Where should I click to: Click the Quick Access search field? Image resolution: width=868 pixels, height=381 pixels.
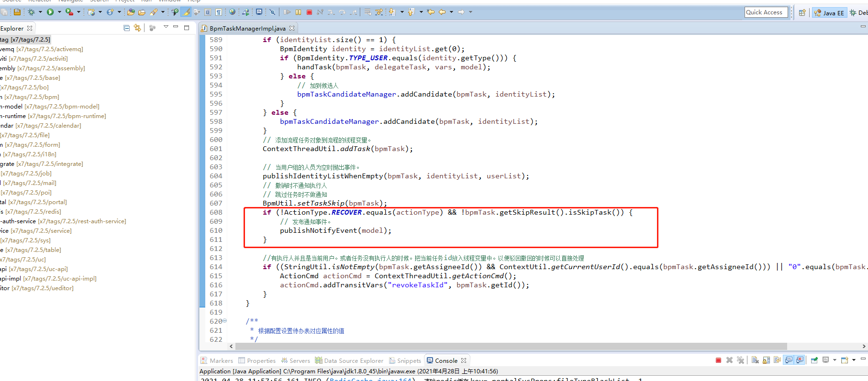[x=766, y=12]
